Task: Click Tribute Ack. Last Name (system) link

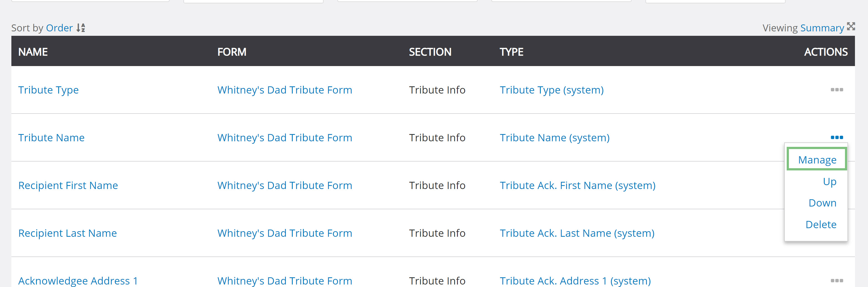Action: [x=577, y=233]
